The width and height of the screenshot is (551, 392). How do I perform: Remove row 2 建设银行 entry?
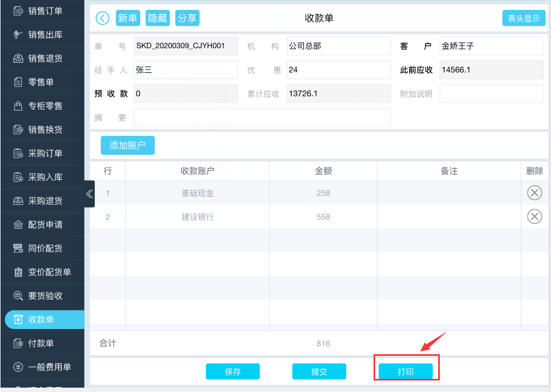click(x=534, y=217)
